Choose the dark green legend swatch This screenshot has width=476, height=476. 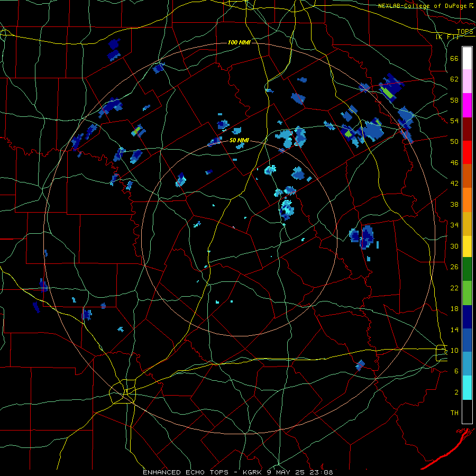(467, 269)
